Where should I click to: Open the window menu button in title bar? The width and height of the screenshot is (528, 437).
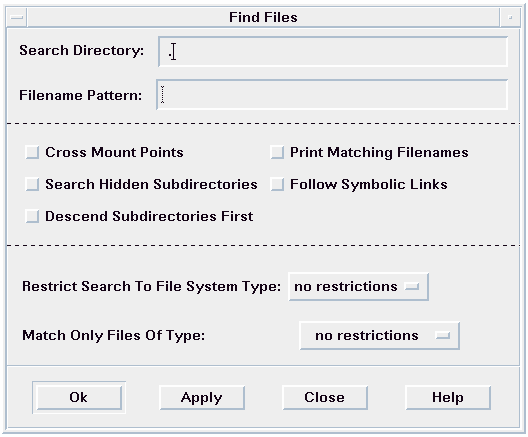pos(17,17)
